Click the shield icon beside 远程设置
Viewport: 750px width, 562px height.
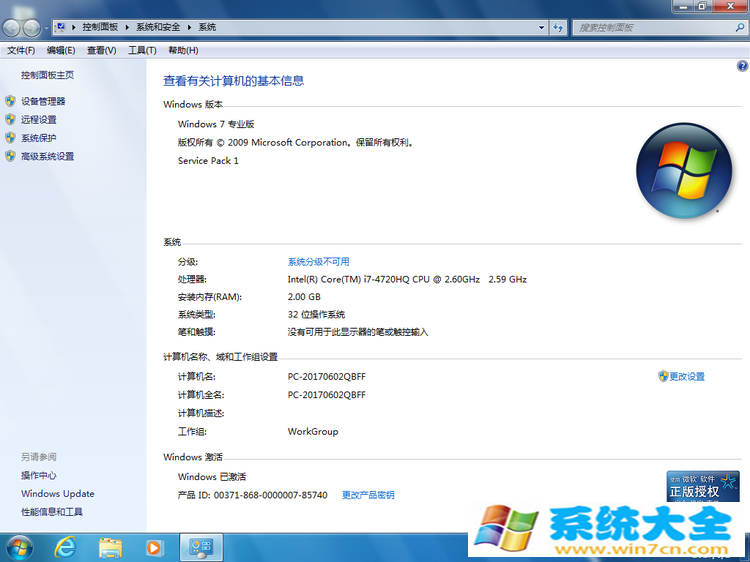pos(11,119)
